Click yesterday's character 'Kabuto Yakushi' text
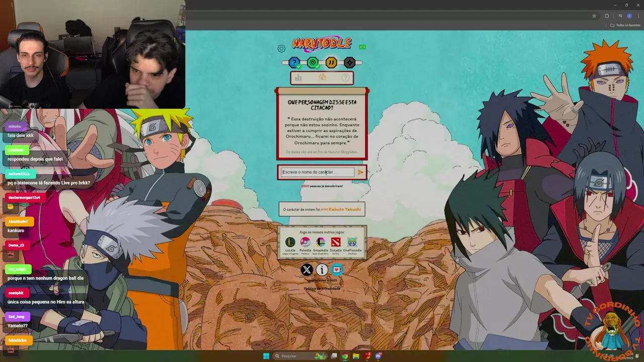 345,209
